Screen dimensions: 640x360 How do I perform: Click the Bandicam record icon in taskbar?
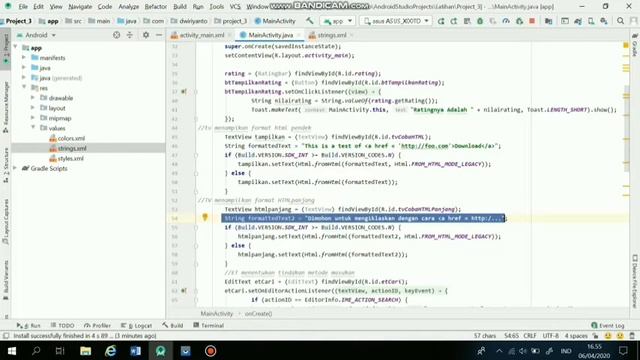point(210,351)
